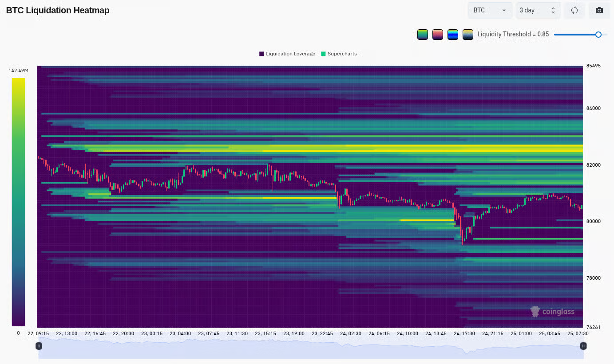This screenshot has height=364, width=614.
Task: Click the 84000 price axis label
Action: [594, 108]
